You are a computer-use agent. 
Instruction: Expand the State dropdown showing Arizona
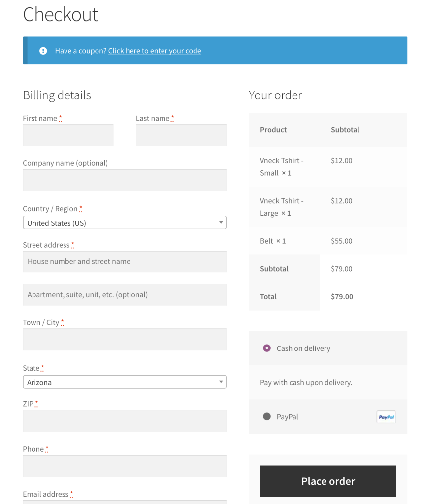click(125, 382)
